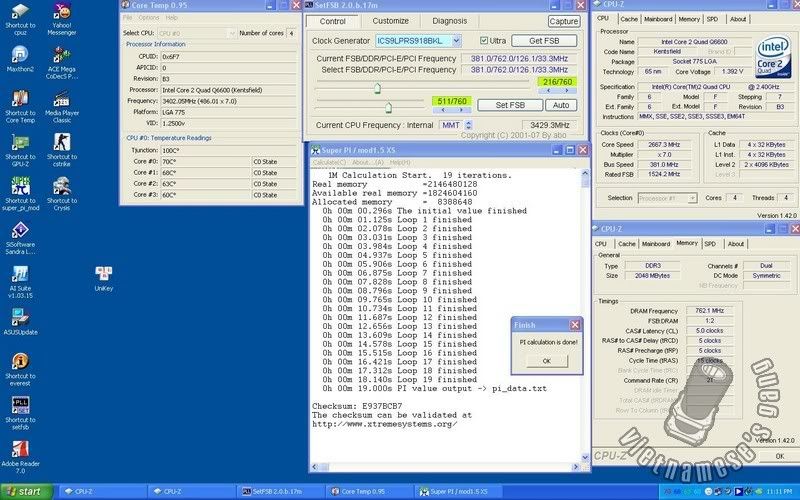Open the Cache tab in upper CPU-Z window
The image size is (800, 500).
point(629,19)
